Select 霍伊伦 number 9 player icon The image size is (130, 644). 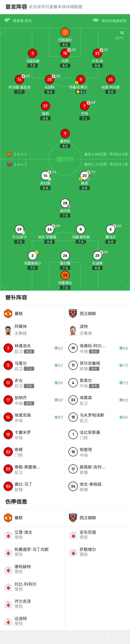[65, 133]
